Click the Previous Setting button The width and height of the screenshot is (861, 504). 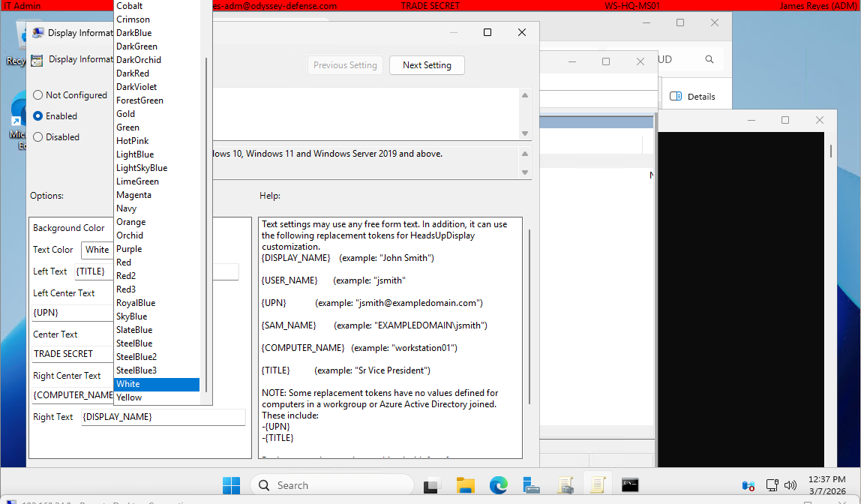[345, 65]
